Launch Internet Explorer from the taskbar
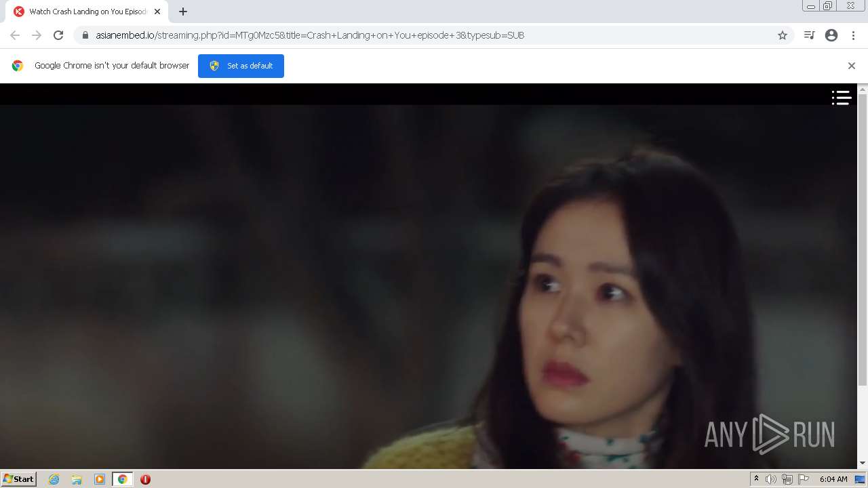868x488 pixels. click(54, 479)
